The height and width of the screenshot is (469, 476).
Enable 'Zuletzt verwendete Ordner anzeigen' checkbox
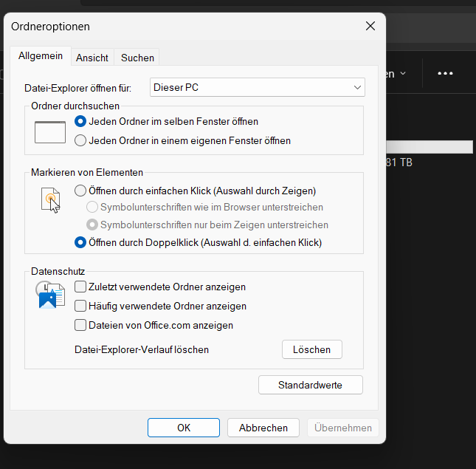pos(80,287)
